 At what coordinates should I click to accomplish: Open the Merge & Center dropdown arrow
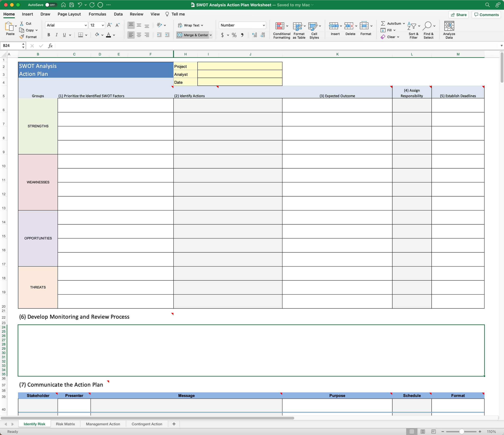pyautogui.click(x=211, y=35)
